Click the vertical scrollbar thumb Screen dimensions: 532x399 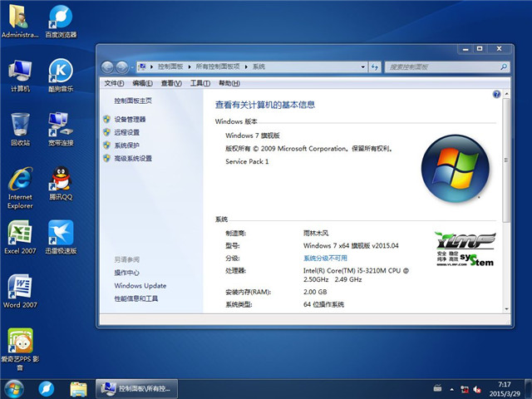[x=506, y=160]
